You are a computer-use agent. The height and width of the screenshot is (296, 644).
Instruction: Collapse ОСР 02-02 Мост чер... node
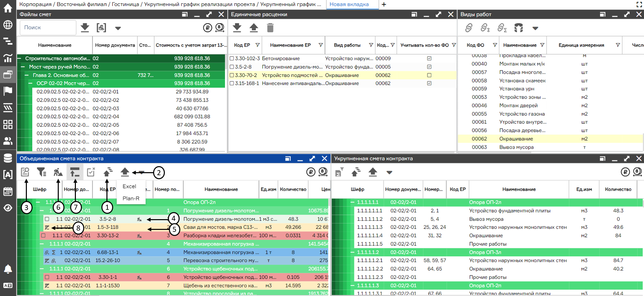[30, 83]
